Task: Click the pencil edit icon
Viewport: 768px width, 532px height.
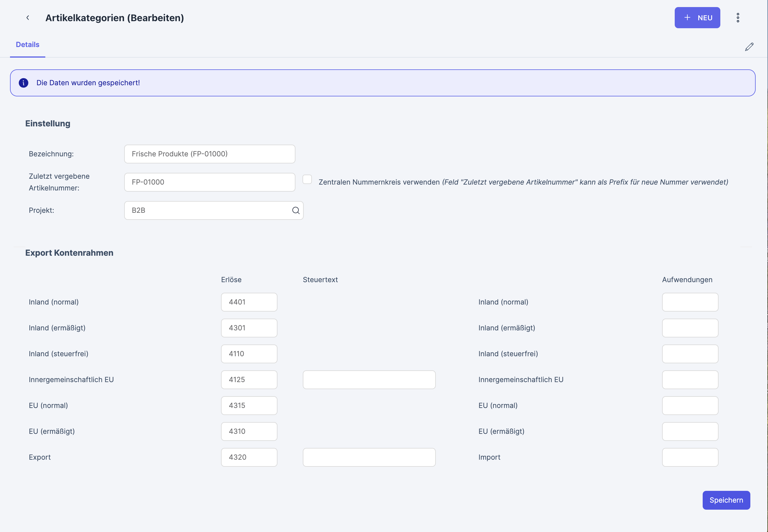Action: point(749,47)
